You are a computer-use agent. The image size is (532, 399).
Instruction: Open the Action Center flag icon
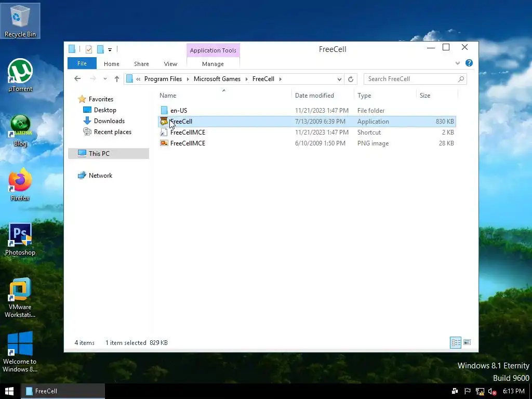click(x=467, y=391)
